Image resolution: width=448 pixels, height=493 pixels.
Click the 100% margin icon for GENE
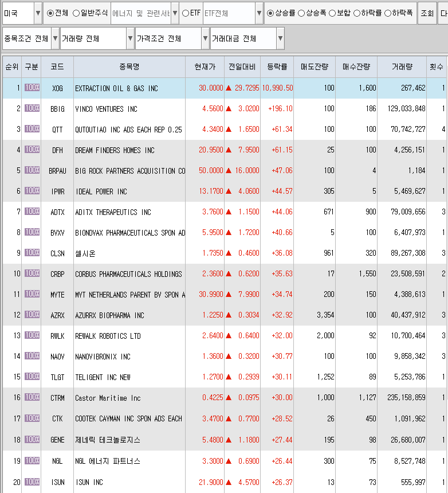pyautogui.click(x=32, y=439)
